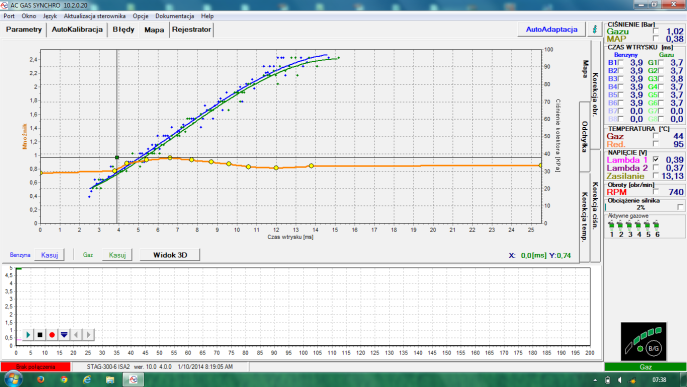
Task: Switch to the AutoKalibracja tab
Action: click(x=77, y=29)
